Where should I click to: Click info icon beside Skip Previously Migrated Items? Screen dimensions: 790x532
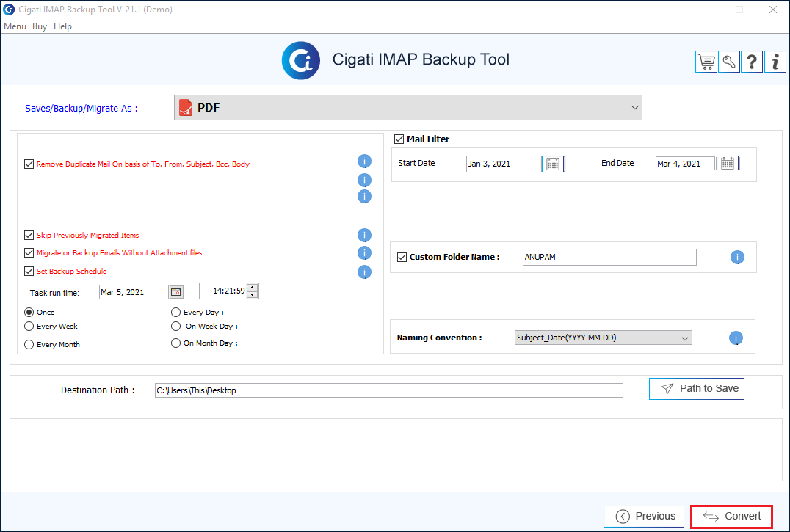tap(364, 235)
